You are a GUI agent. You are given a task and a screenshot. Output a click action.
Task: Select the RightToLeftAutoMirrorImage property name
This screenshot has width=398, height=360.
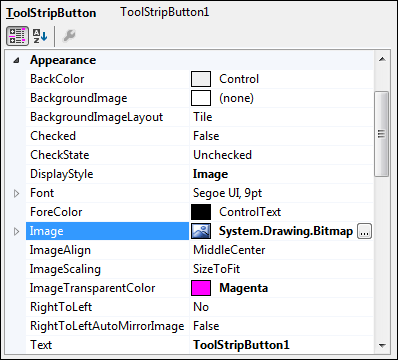click(x=107, y=326)
